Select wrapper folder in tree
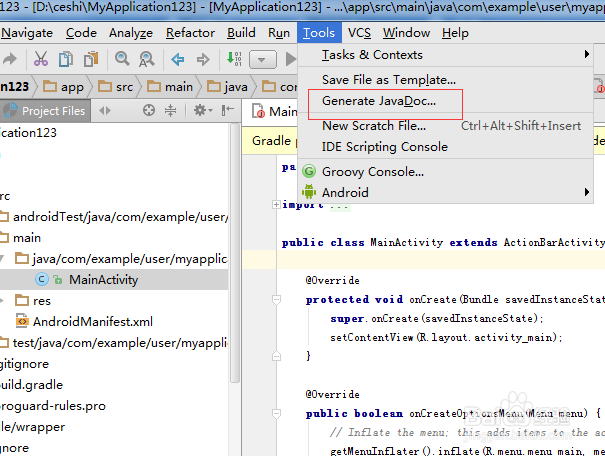This screenshot has width=605, height=456. click(x=32, y=427)
